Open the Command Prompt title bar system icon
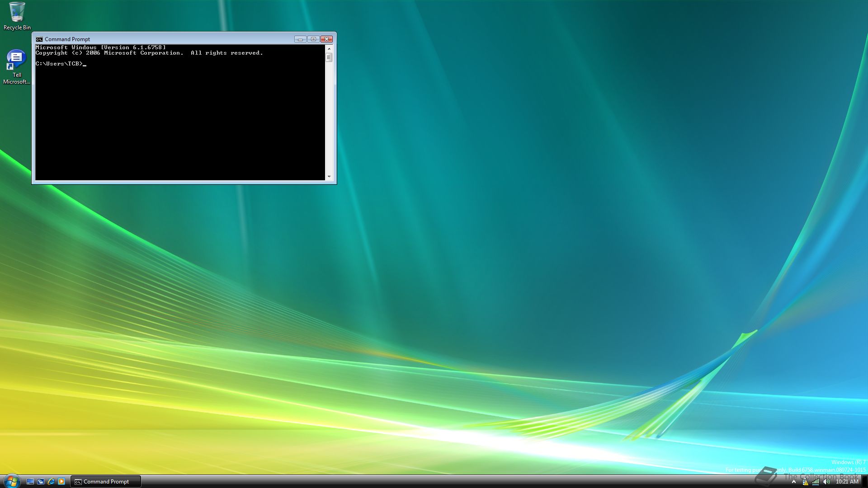 tap(39, 39)
